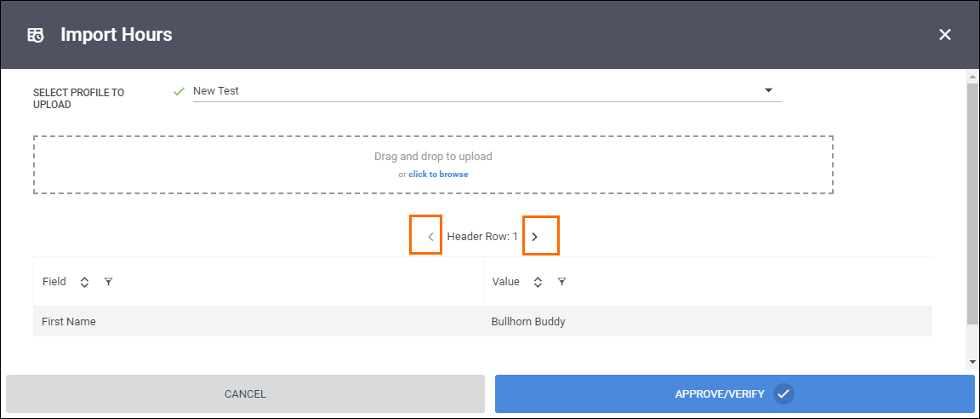Click the Approve/Verify button
The width and height of the screenshot is (980, 419).
734,394
